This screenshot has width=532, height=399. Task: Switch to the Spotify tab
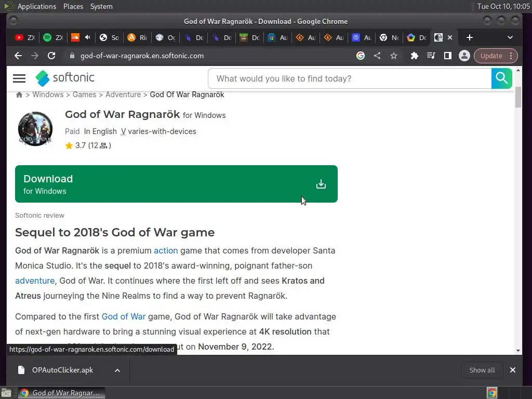pyautogui.click(x=53, y=37)
